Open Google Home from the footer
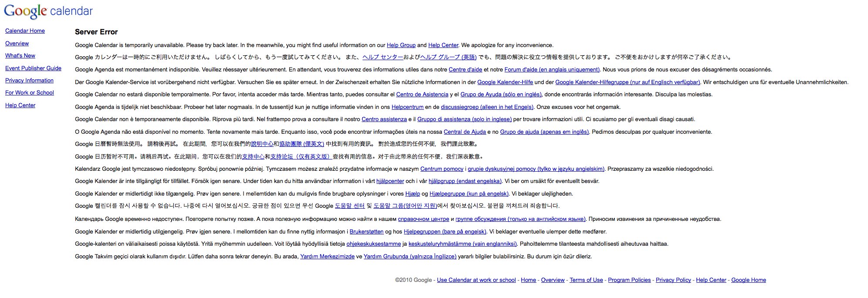The height and width of the screenshot is (298, 868). [x=748, y=280]
